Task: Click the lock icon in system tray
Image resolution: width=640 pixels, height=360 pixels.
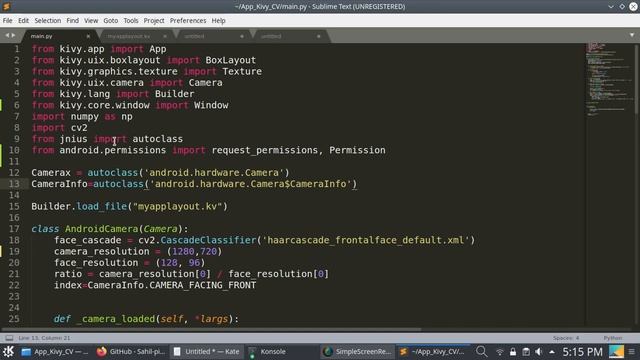Action: click(x=513, y=352)
